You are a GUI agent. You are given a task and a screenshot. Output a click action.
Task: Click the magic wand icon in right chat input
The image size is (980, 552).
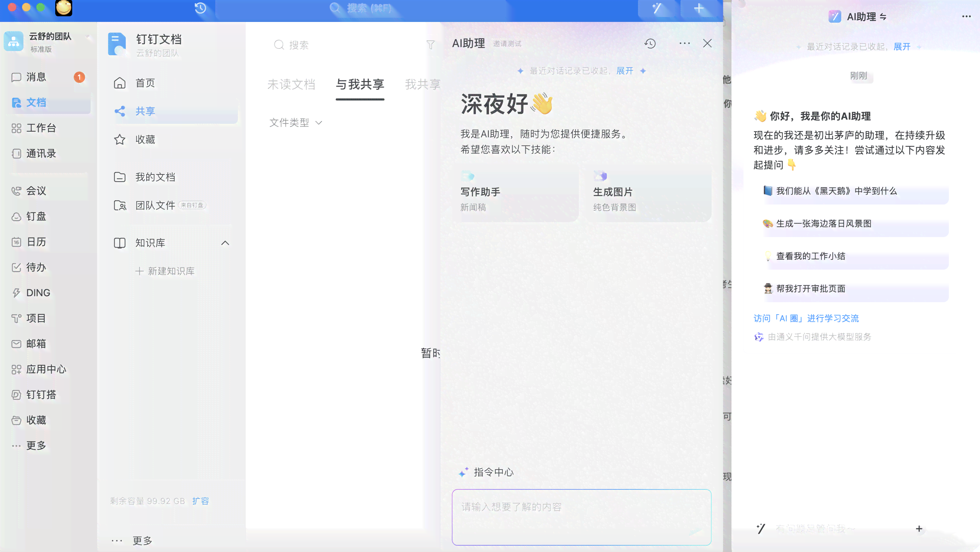point(761,529)
